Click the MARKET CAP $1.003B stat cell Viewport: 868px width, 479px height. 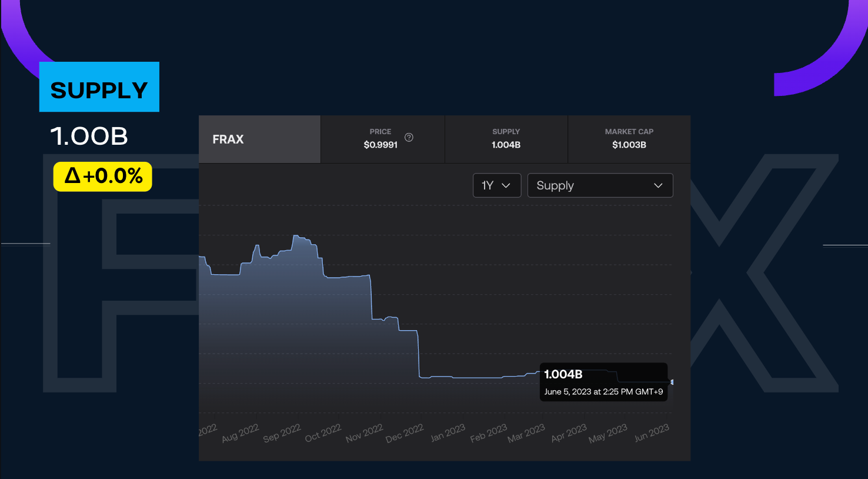(629, 139)
